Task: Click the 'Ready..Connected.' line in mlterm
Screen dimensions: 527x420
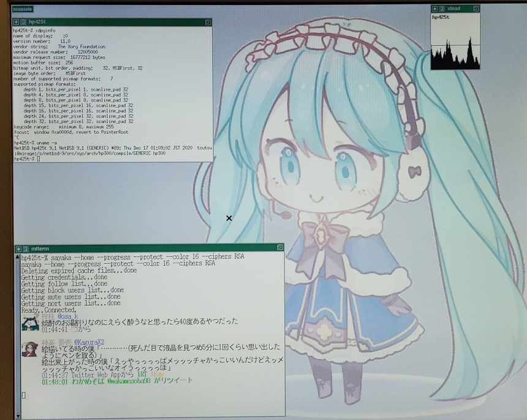Action: pyautogui.click(x=49, y=310)
